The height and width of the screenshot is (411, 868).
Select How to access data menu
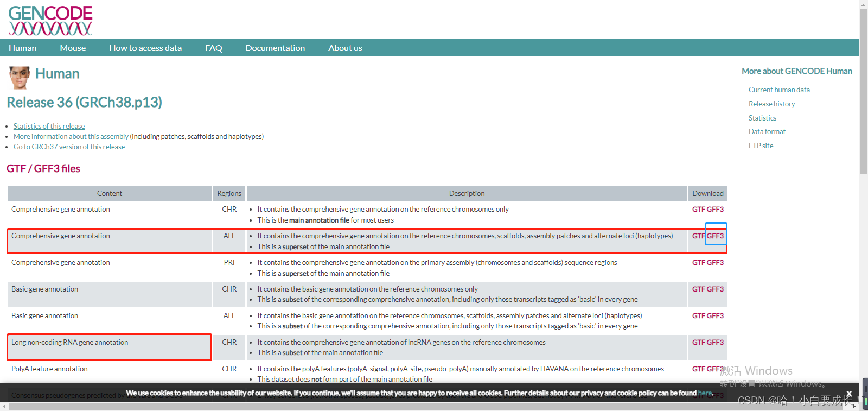click(x=145, y=48)
